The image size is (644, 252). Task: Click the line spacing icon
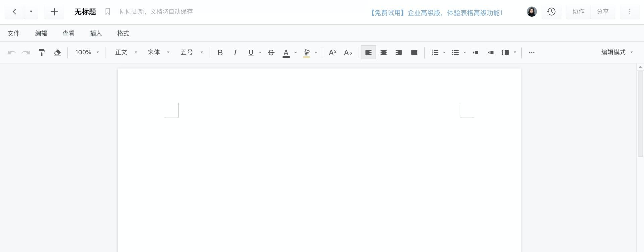(505, 52)
